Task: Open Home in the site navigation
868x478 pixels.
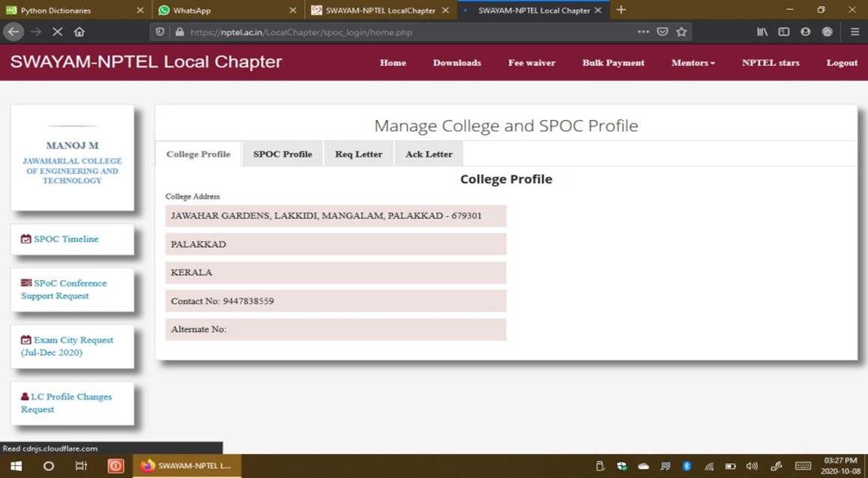Action: pyautogui.click(x=393, y=62)
